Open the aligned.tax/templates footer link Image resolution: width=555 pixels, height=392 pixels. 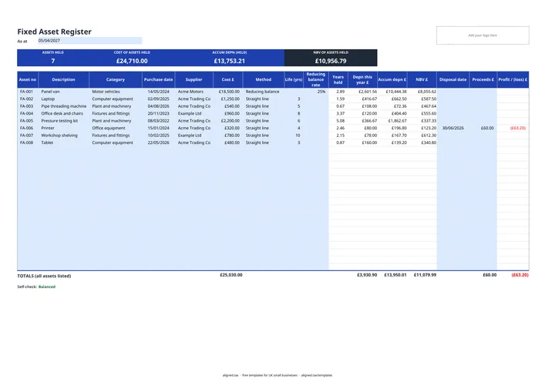(317, 375)
